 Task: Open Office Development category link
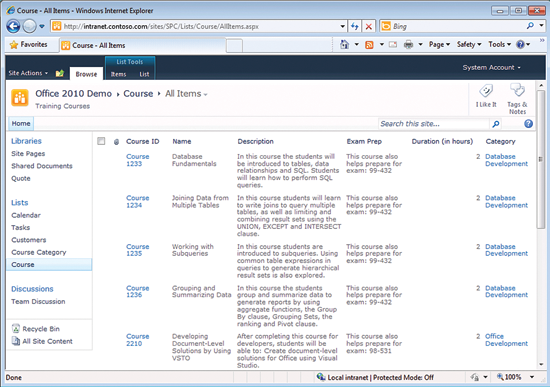(507, 340)
